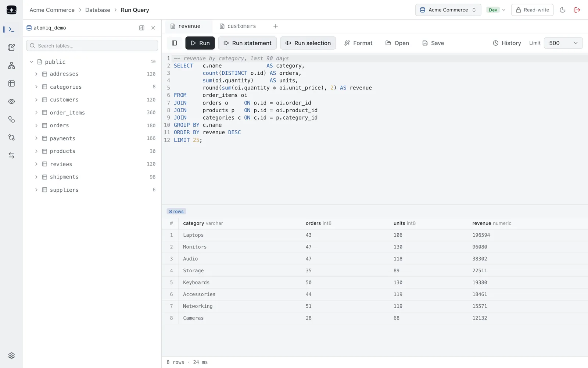This screenshot has width=588, height=368.
Task: Open the SQL console sidebar icon
Action: (11, 29)
